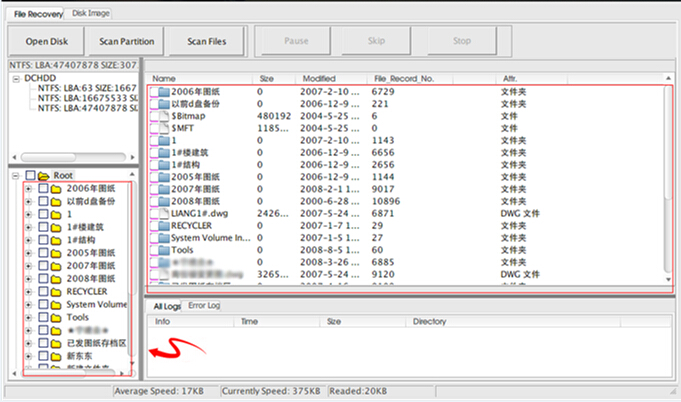Tick the $Bitmap checkbox in file list
Screen dimensions: 681x402
[x=154, y=116]
